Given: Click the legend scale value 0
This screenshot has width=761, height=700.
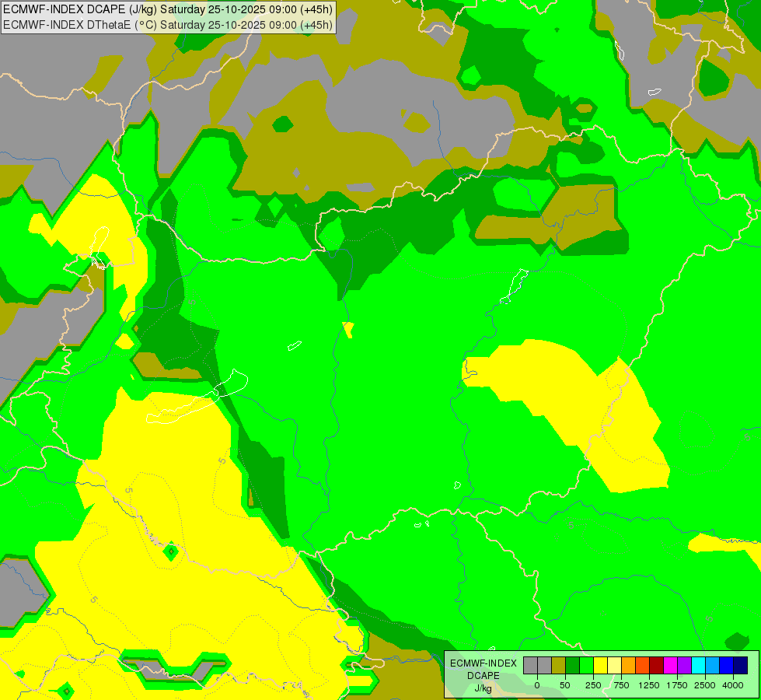Looking at the screenshot, I should pos(537,685).
